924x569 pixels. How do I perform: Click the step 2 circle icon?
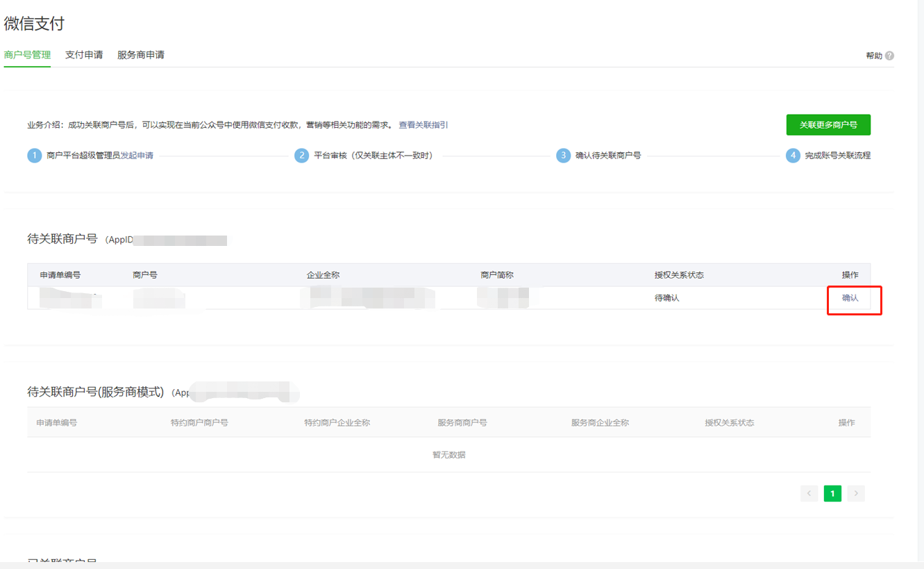pos(301,156)
